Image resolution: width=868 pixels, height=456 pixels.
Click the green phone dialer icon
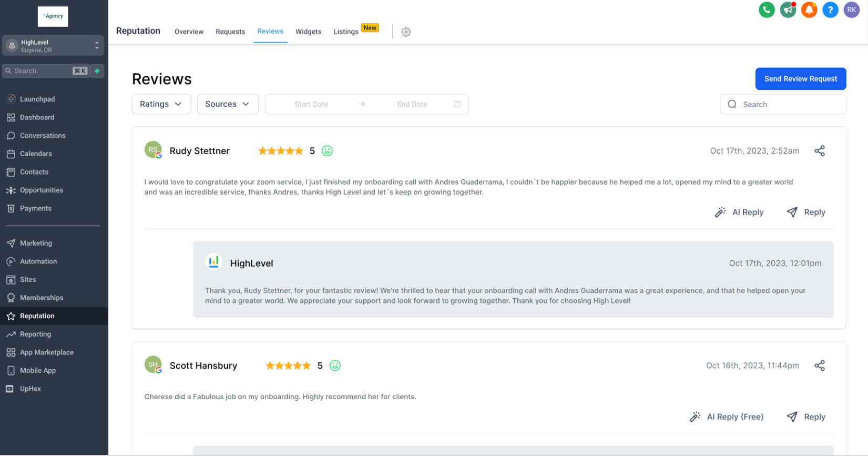click(x=767, y=9)
